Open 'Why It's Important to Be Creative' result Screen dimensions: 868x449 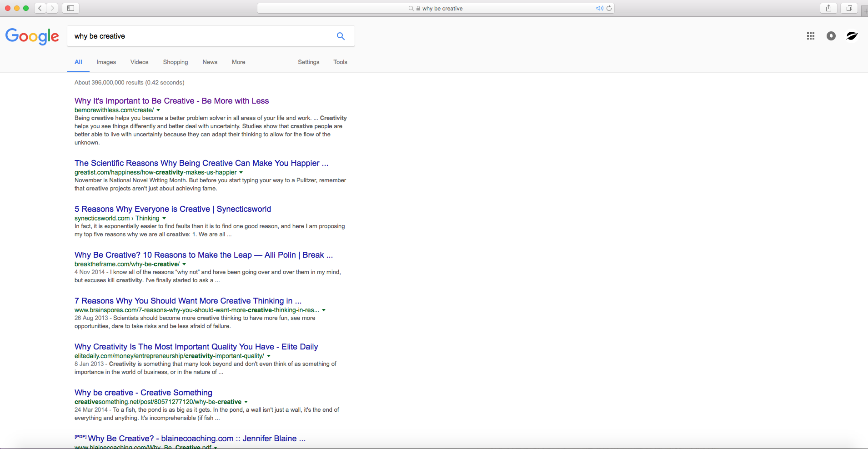(x=171, y=101)
